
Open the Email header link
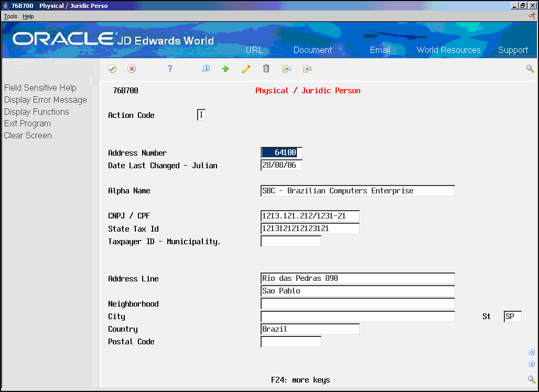tap(380, 50)
